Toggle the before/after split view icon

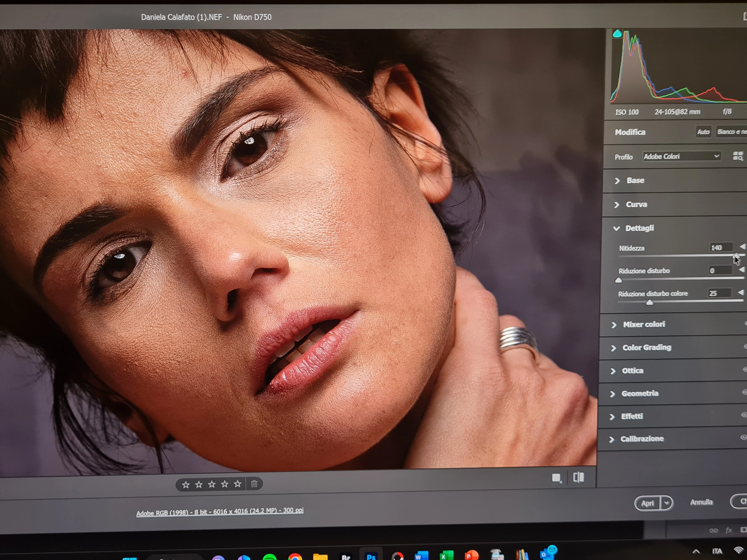tap(578, 477)
